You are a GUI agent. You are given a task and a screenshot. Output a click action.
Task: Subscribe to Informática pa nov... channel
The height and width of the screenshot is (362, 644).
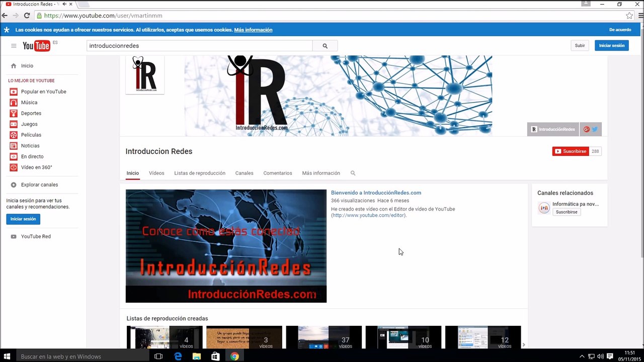[567, 212]
